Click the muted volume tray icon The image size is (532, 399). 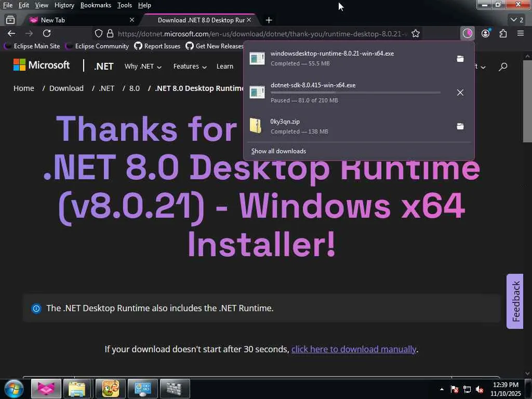pos(480,390)
